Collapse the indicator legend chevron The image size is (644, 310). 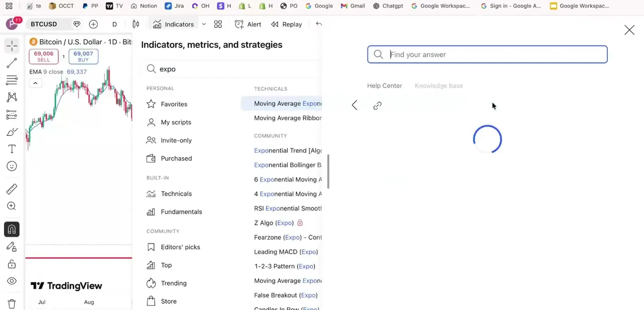[x=35, y=83]
